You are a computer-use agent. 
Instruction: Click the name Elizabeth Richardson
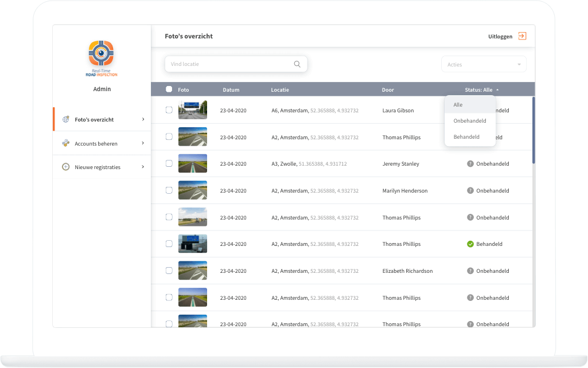click(407, 271)
